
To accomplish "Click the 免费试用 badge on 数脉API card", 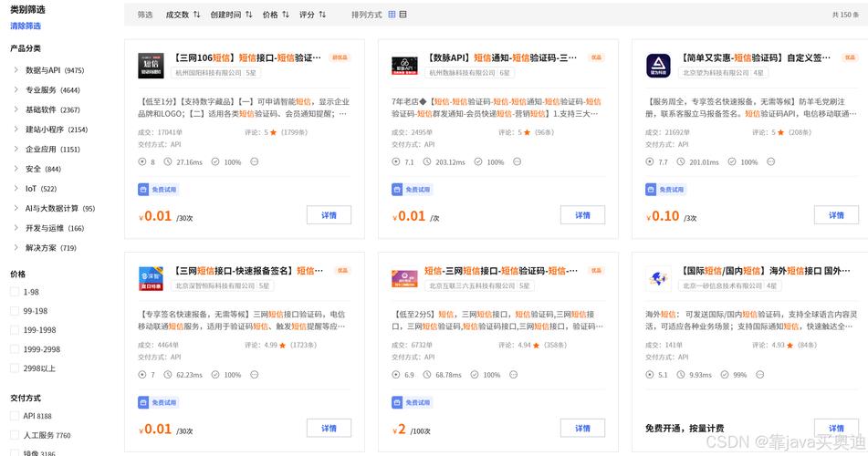I will point(412,190).
